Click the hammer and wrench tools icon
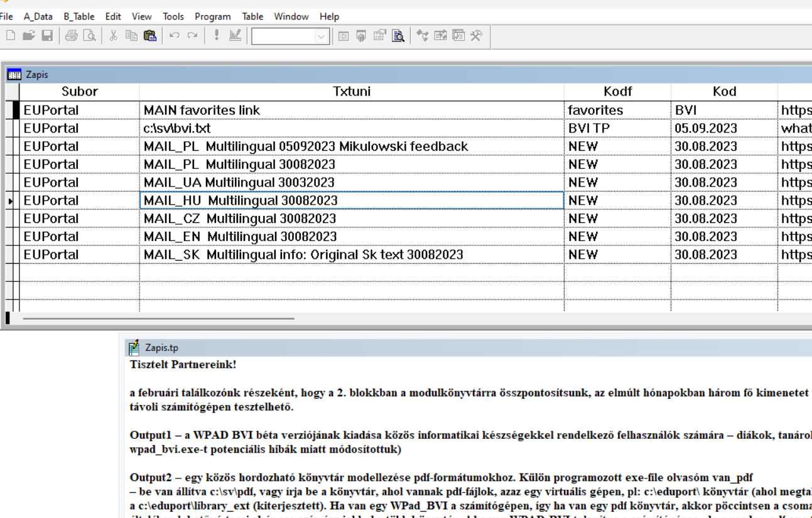812x518 pixels. (x=477, y=36)
